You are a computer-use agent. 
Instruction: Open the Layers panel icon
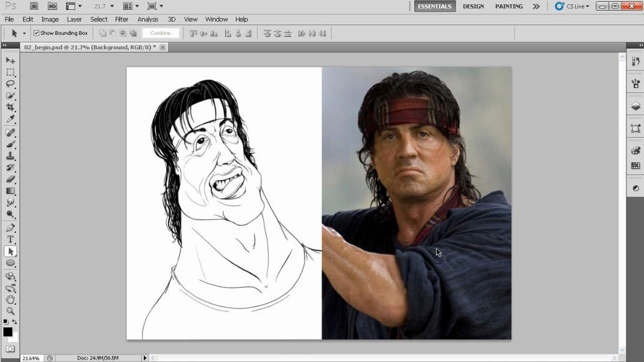coord(635,106)
